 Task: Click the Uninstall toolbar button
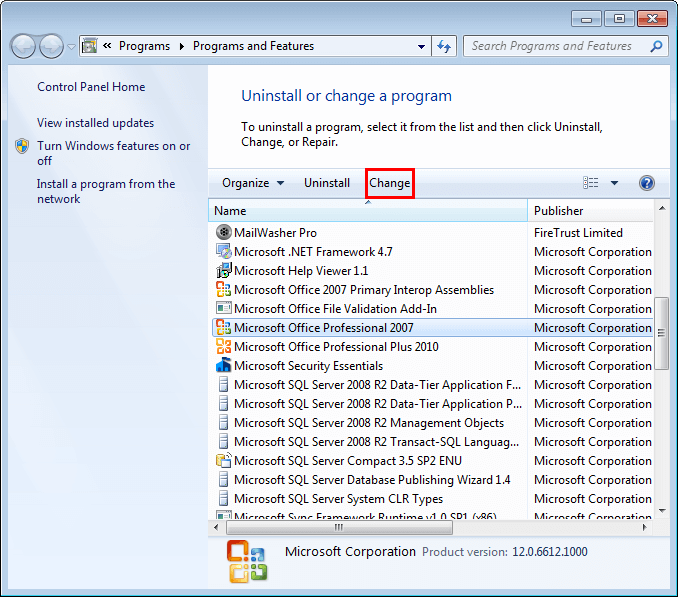[327, 183]
